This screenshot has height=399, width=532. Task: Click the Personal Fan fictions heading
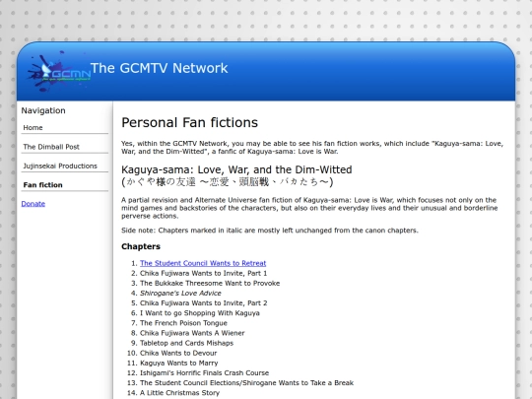pos(190,122)
